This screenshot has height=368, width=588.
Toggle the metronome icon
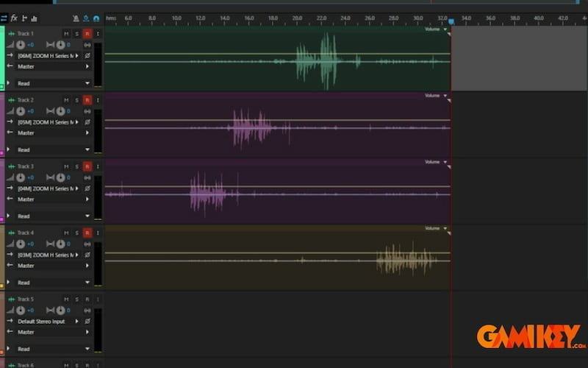point(76,18)
